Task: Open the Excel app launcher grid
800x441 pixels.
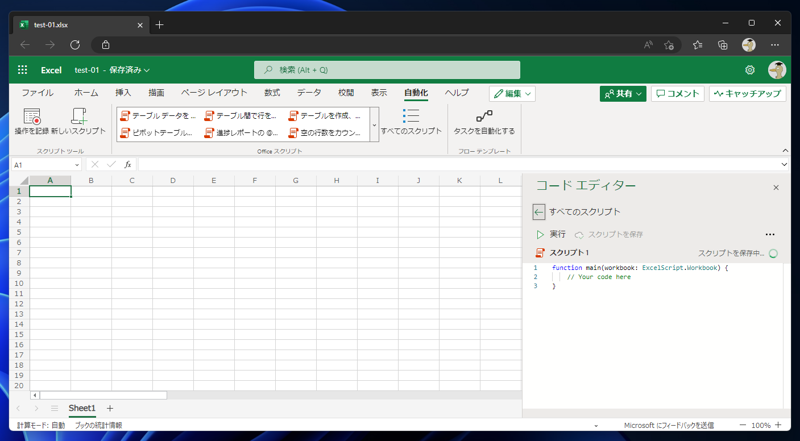Action: pos(22,70)
